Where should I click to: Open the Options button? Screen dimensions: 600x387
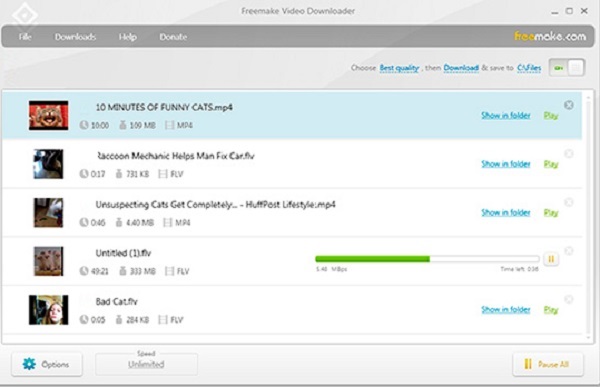point(47,364)
